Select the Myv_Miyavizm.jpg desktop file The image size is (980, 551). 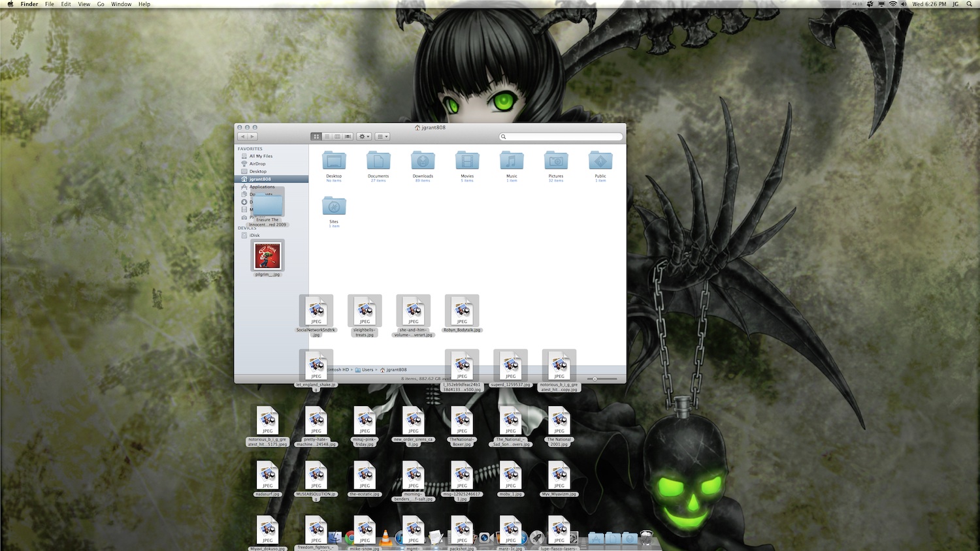[x=559, y=475]
